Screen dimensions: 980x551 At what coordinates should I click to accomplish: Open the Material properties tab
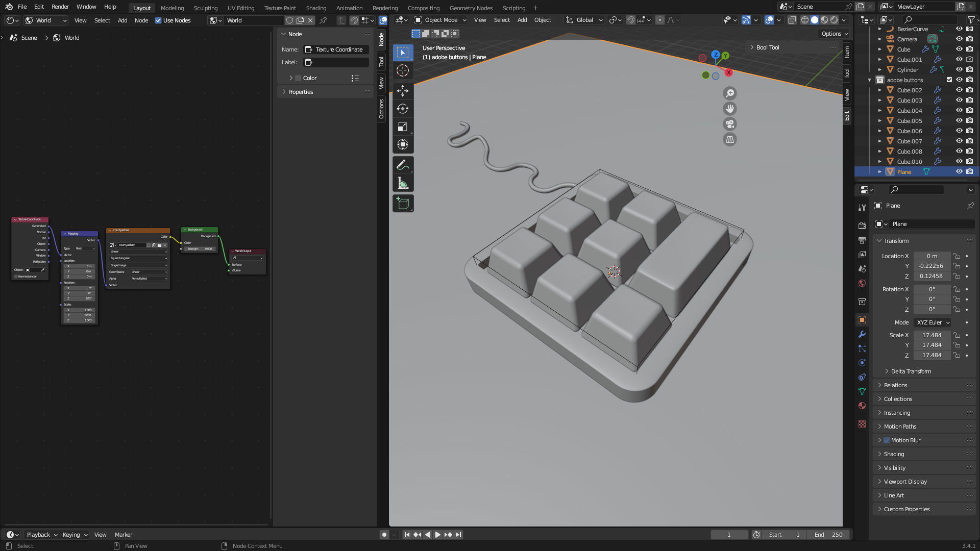(x=862, y=406)
